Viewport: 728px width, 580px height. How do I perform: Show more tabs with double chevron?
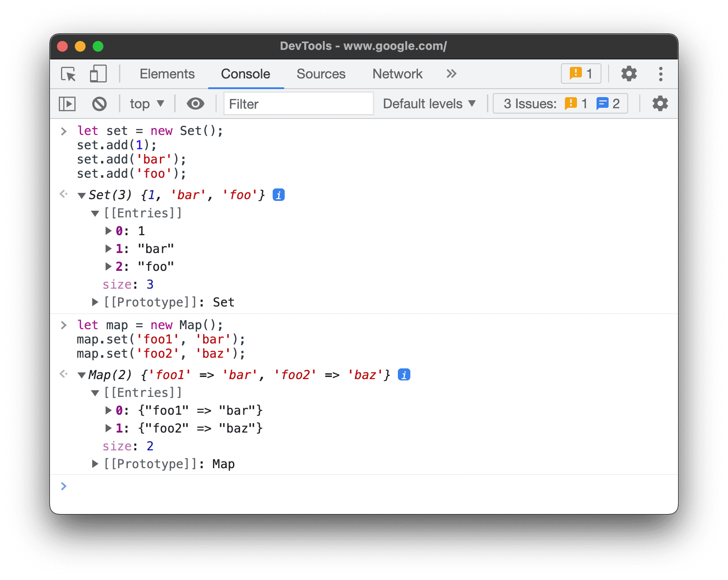tap(451, 74)
